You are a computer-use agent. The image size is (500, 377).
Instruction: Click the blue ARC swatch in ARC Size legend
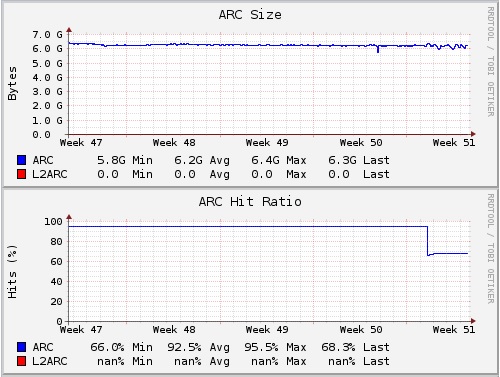point(22,160)
